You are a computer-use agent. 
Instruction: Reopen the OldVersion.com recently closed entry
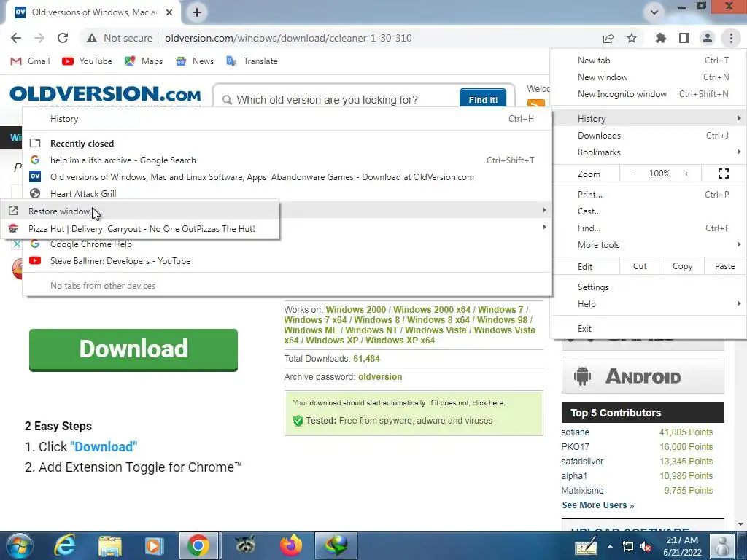tap(287, 176)
